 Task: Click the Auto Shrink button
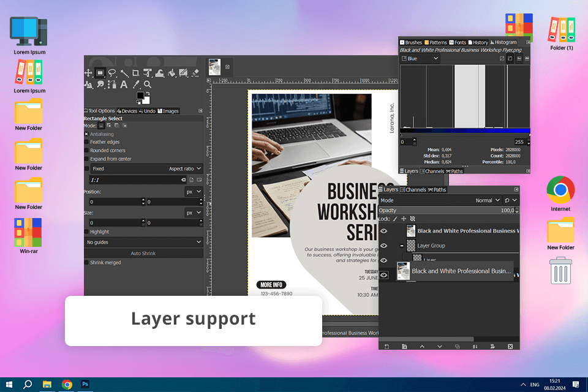pos(143,254)
